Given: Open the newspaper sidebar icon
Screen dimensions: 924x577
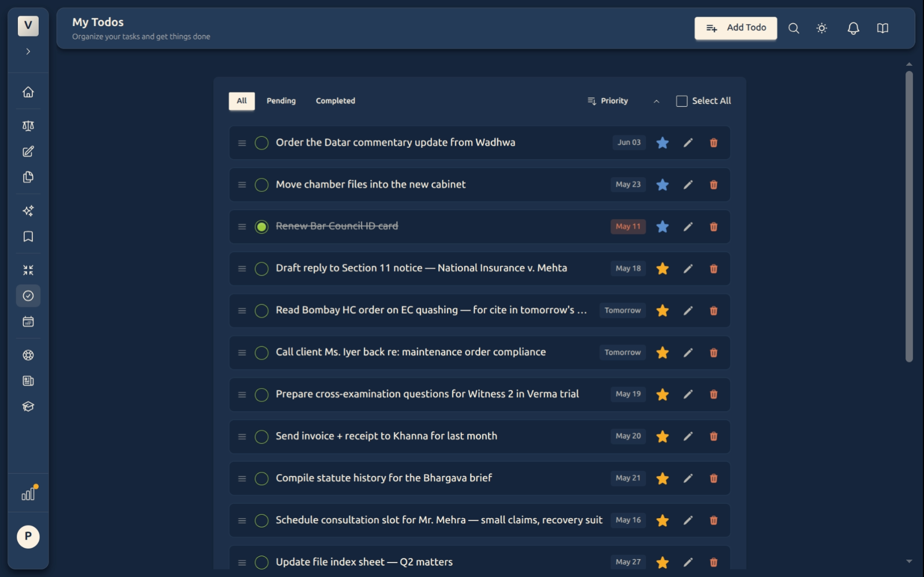Looking at the screenshot, I should pos(28,381).
